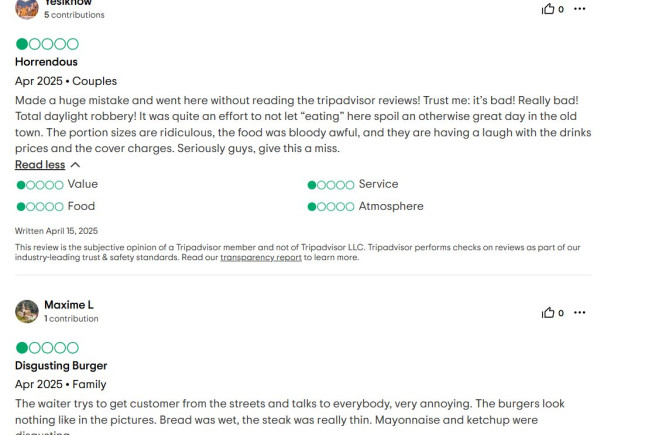Click the 1 contribution text
The width and height of the screenshot is (652, 435).
pos(72,319)
